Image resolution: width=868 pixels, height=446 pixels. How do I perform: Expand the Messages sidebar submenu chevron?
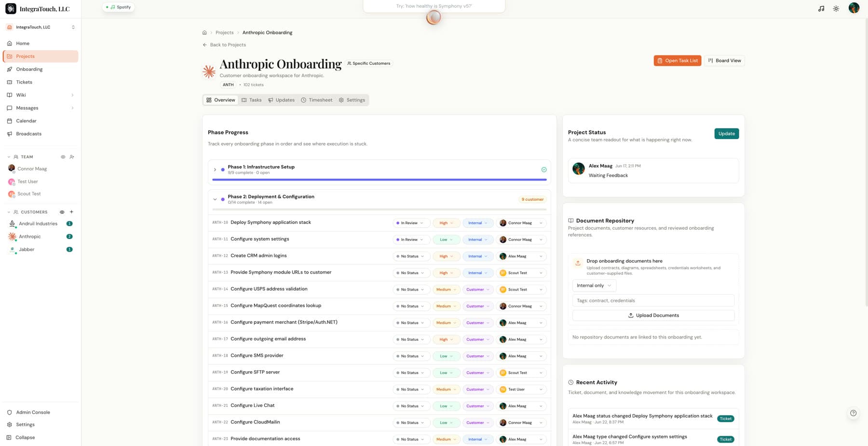click(x=72, y=108)
